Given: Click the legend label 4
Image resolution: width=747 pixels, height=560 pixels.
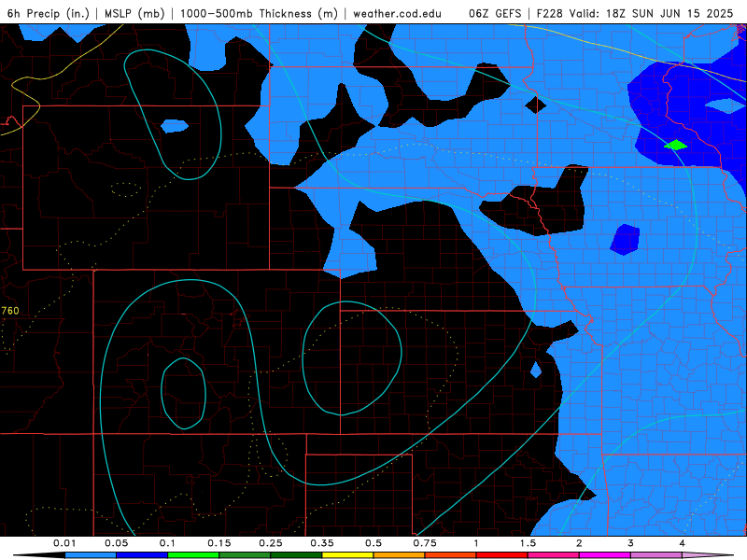Looking at the screenshot, I should click(x=683, y=543).
